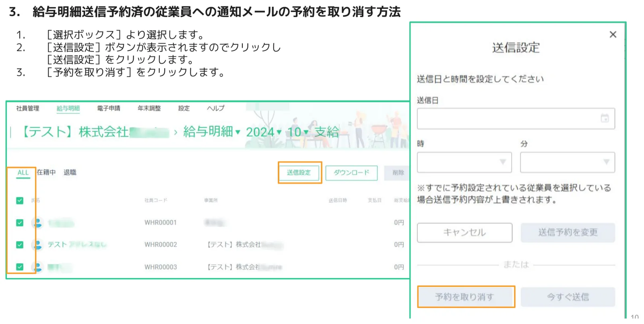The height and width of the screenshot is (324, 644).
Task: Open the ヘルプ menu
Action: (216, 108)
